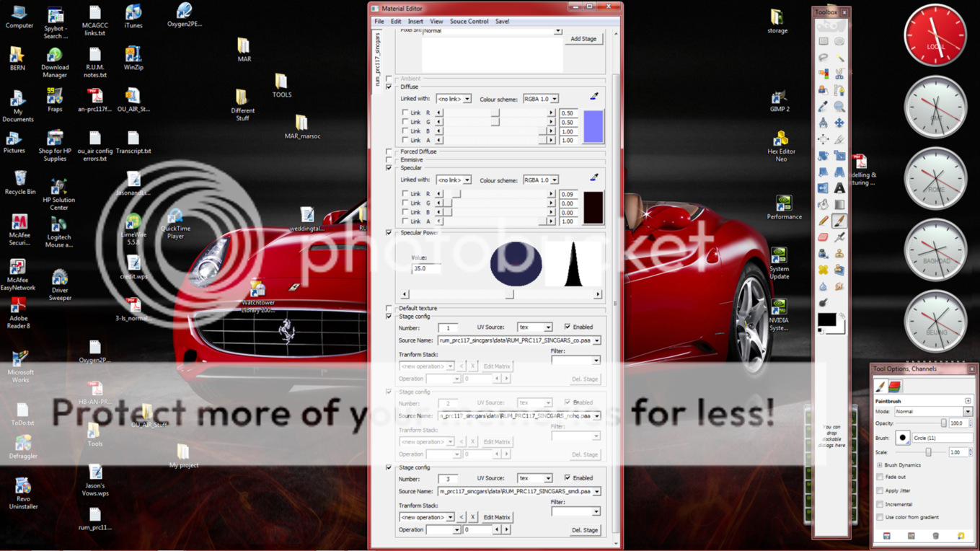The height and width of the screenshot is (551, 980).
Task: Enable the Forced Diffuse checkbox
Action: (x=389, y=152)
